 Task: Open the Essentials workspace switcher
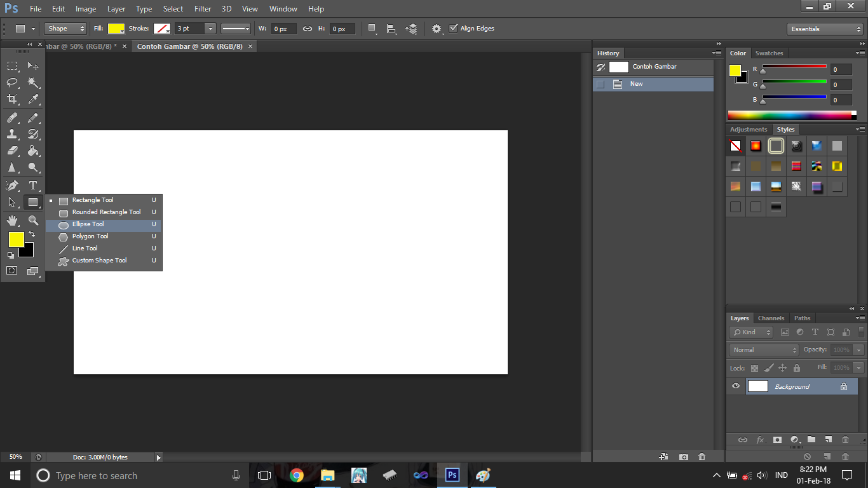point(824,28)
